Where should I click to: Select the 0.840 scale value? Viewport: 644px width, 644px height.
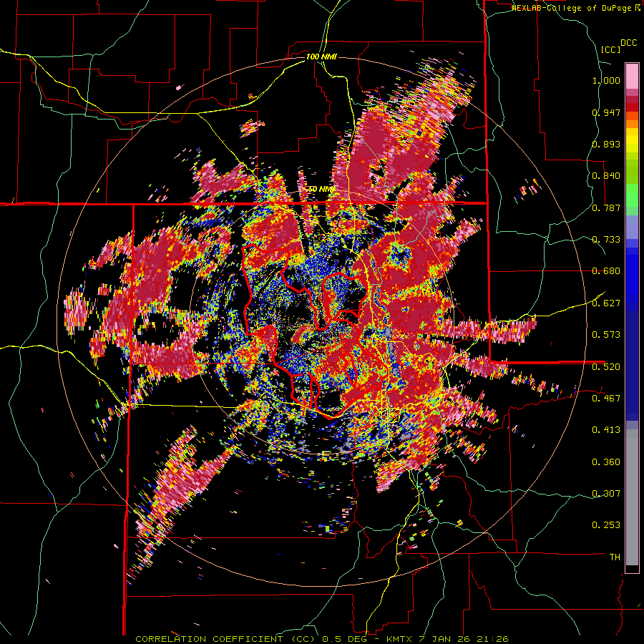606,176
